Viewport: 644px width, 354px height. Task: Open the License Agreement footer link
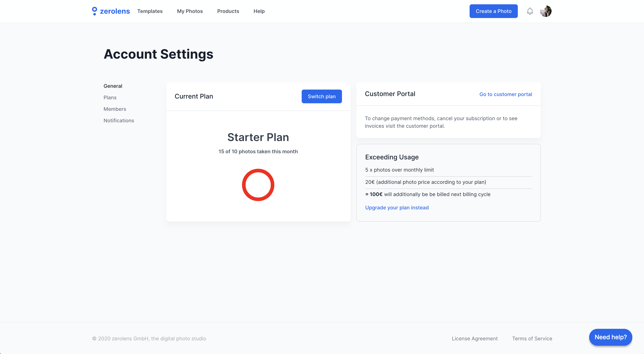pyautogui.click(x=474, y=339)
